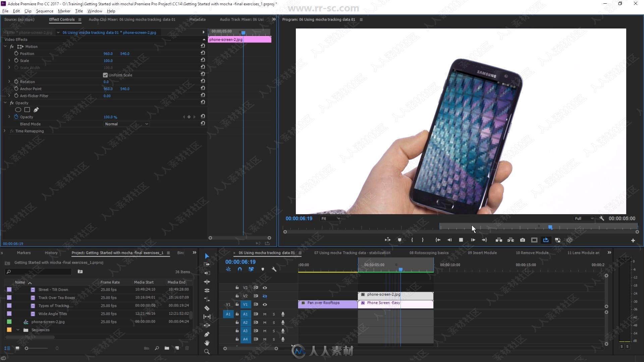Open the Clip menu
644x362 pixels.
[x=28, y=11]
